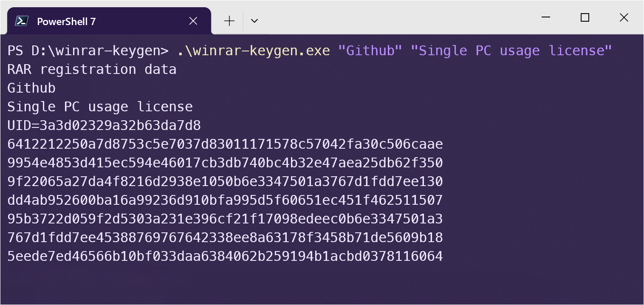Close the terminal window
644x305 pixels.
(x=624, y=17)
